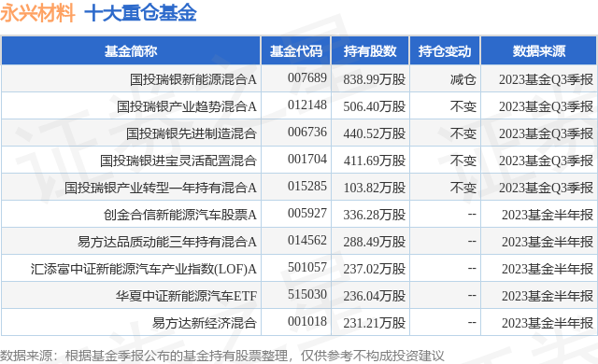
Task: Select the heading 十大重仓基金
Action: pos(140,13)
